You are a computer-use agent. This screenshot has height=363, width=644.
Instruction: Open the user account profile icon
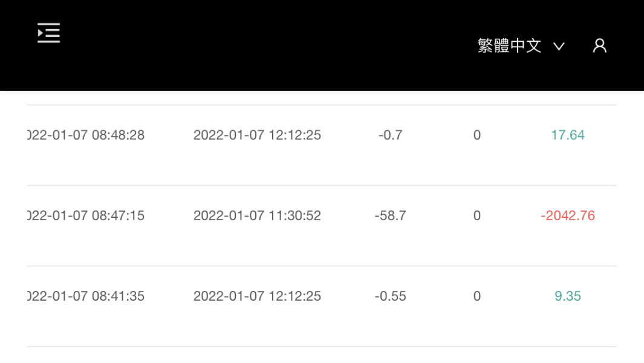click(600, 45)
